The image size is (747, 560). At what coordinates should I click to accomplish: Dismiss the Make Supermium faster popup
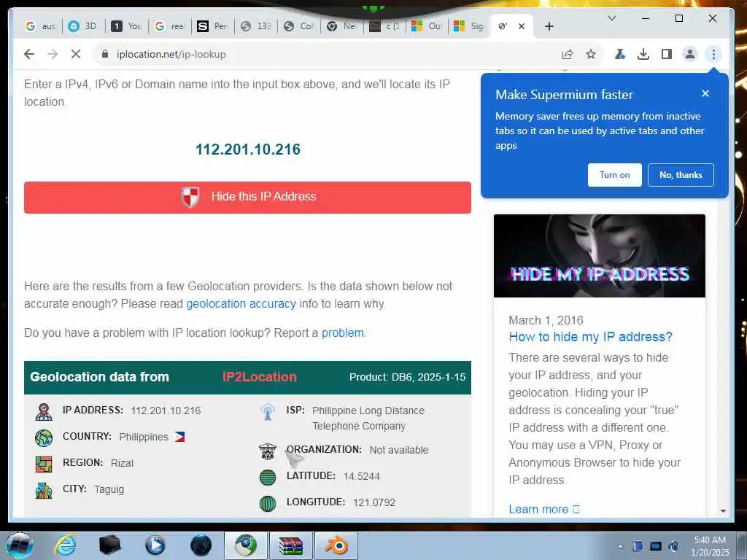pos(705,93)
